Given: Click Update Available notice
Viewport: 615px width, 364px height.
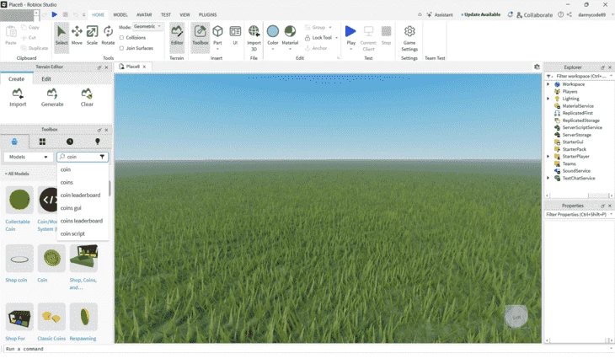Looking at the screenshot, I should tap(480, 14).
